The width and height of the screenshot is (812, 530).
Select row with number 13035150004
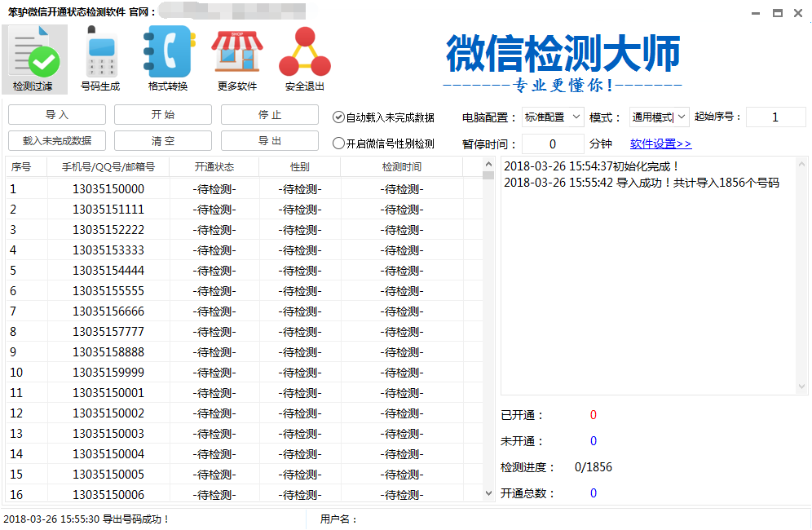pos(245,454)
